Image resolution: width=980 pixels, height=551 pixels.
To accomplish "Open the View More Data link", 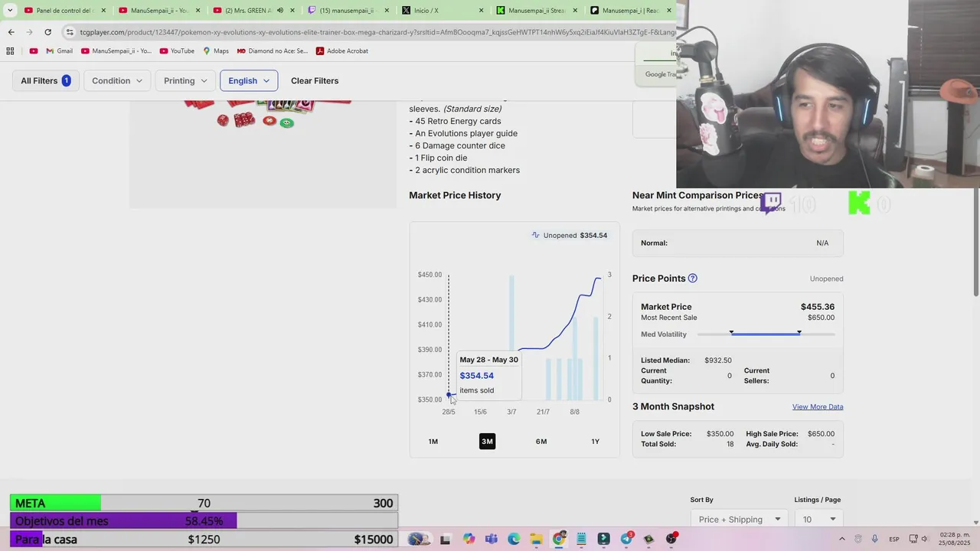I will (x=818, y=407).
